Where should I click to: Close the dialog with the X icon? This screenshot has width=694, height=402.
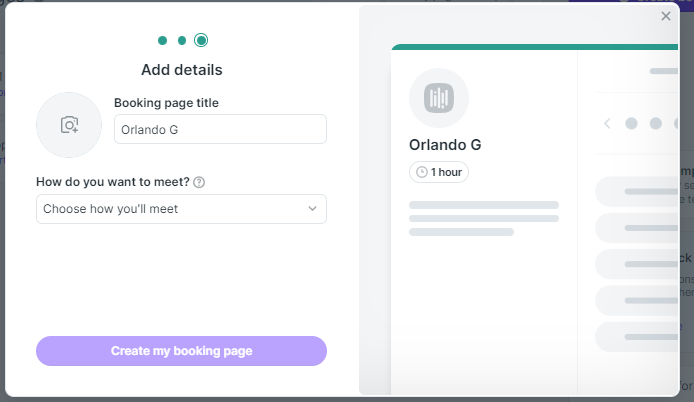666,16
